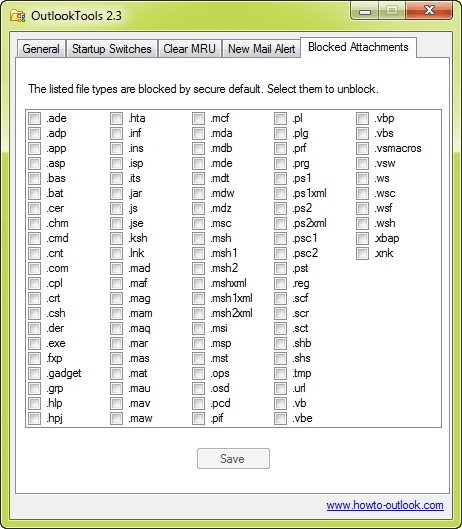Check the .tmp checkbox
Screen dimensions: 462x529
click(280, 373)
